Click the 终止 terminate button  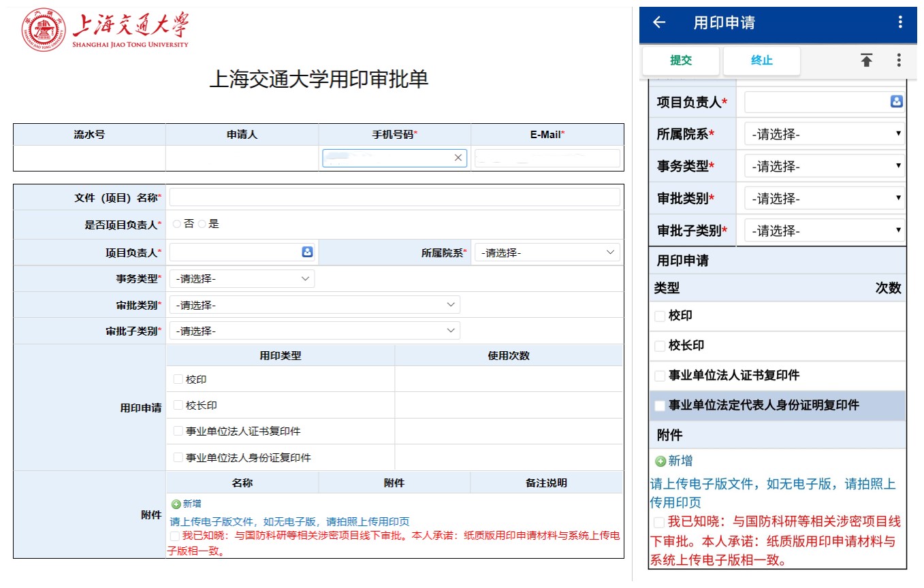(x=762, y=61)
